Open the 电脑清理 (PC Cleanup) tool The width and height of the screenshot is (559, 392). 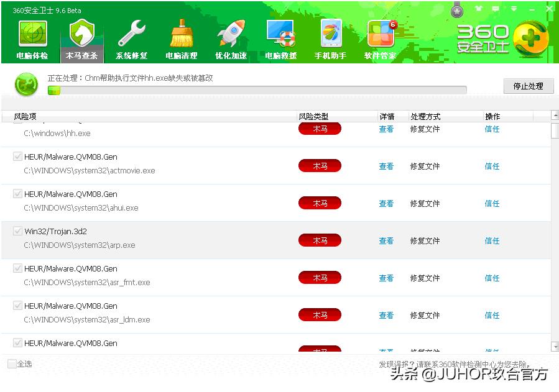[181, 37]
